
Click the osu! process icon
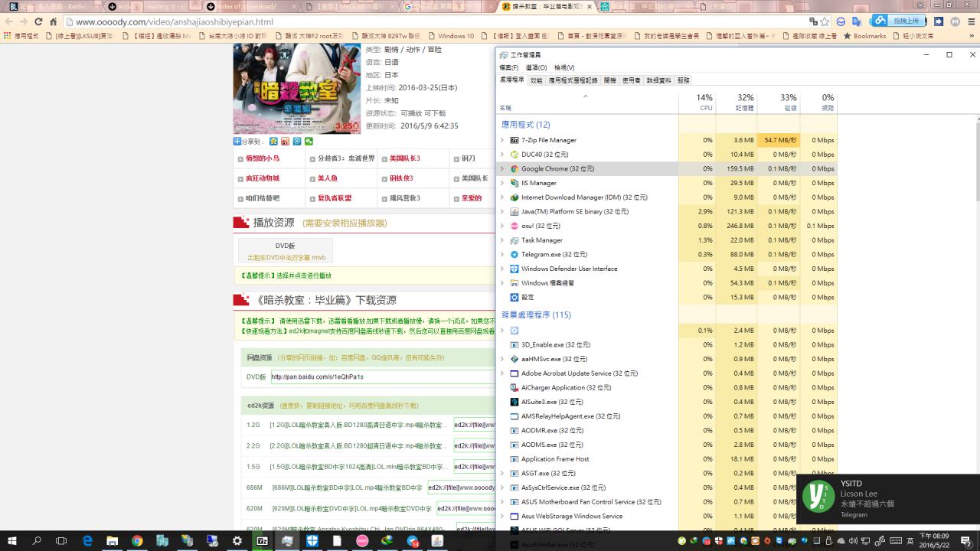[x=514, y=226]
